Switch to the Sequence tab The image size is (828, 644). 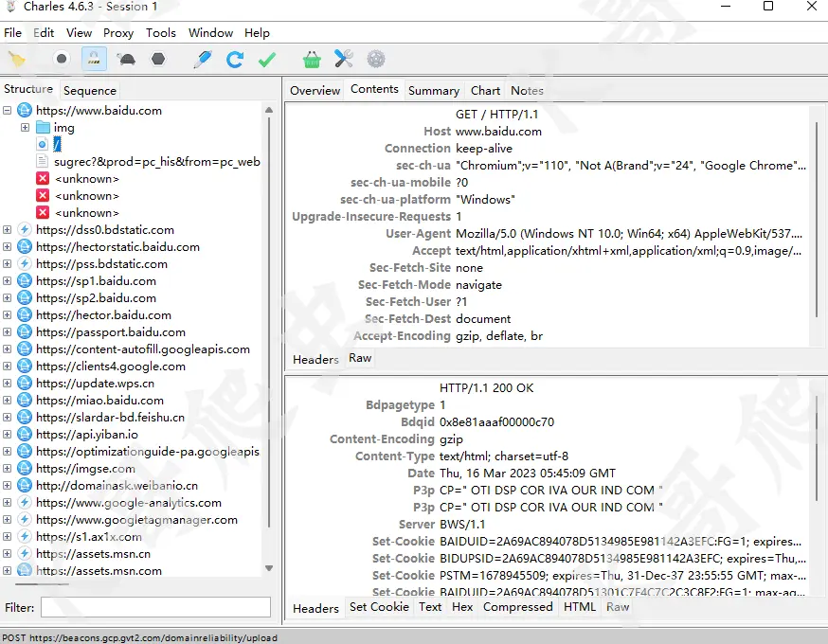pyautogui.click(x=90, y=91)
